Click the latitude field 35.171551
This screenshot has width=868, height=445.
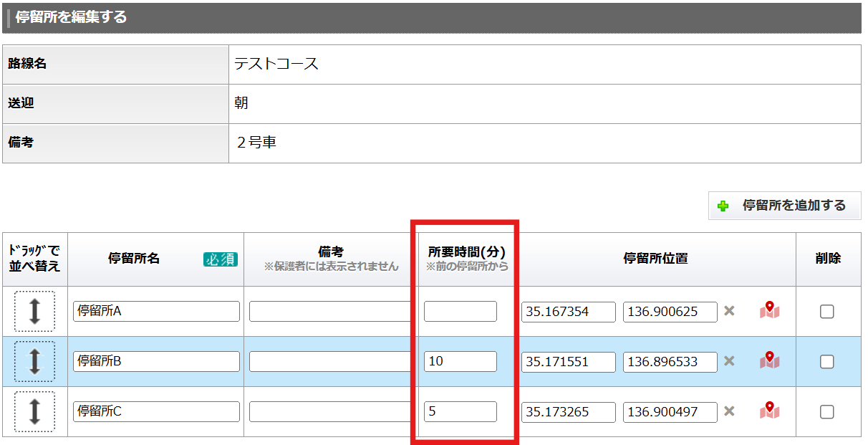pos(569,362)
